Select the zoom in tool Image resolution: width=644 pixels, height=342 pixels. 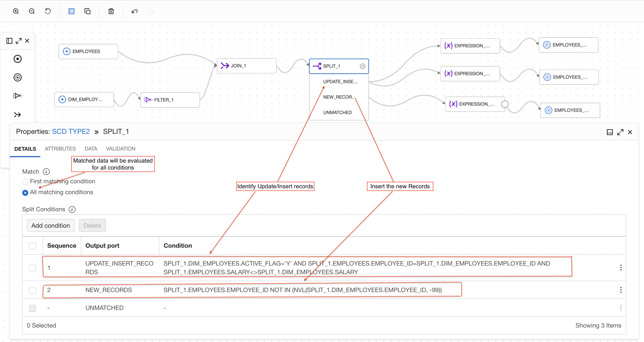click(x=16, y=11)
